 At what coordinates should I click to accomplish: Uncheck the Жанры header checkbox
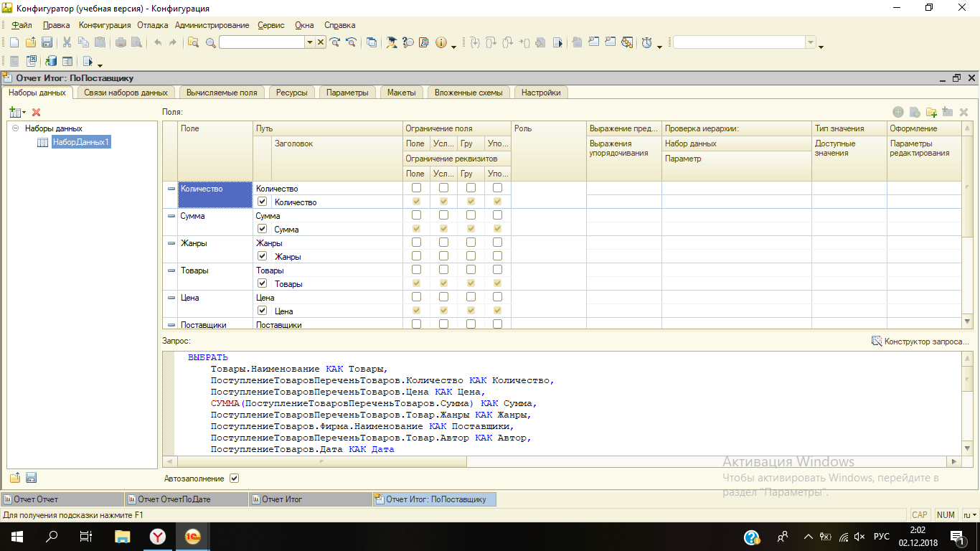point(262,257)
